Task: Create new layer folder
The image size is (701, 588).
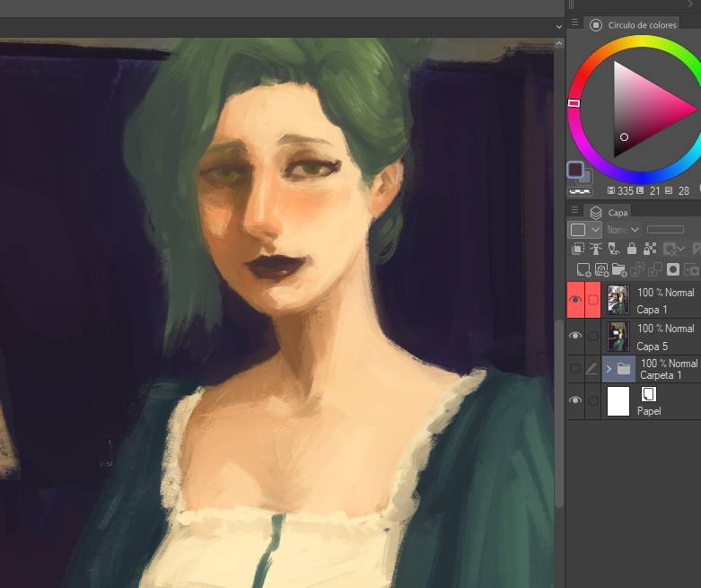Action: (x=619, y=270)
